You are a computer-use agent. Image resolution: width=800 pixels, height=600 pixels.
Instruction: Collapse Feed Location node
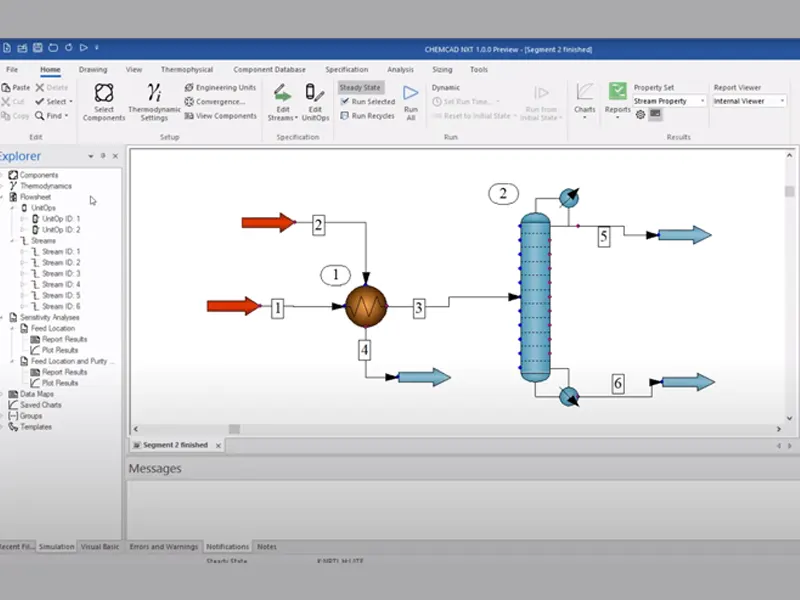[x=12, y=329]
